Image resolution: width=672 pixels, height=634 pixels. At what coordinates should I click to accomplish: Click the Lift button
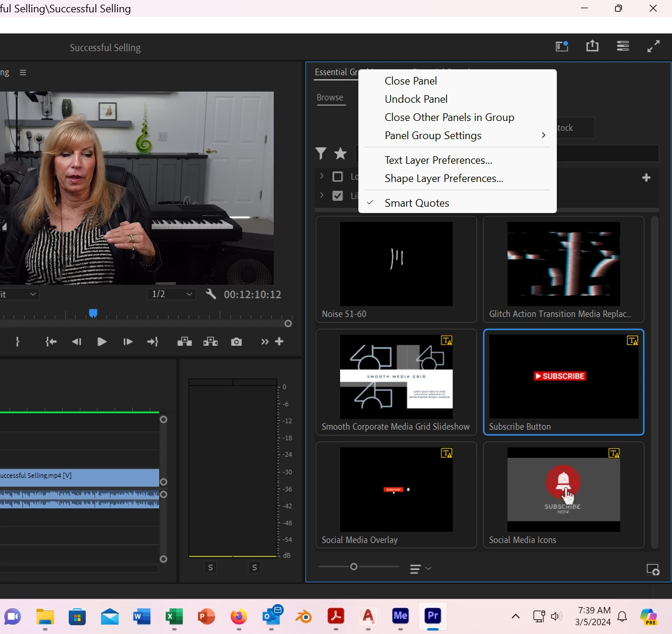(184, 342)
